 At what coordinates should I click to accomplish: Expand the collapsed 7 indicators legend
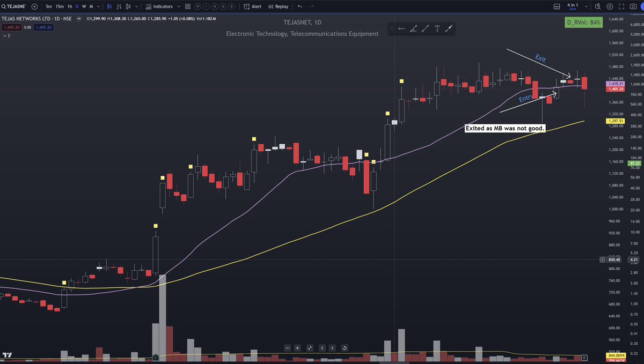pyautogui.click(x=6, y=36)
